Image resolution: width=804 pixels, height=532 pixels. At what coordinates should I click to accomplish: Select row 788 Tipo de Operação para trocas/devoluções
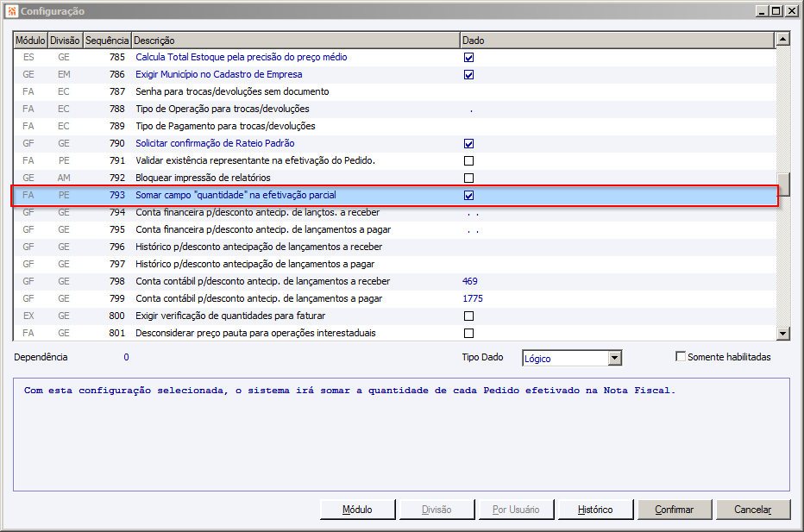pos(393,110)
